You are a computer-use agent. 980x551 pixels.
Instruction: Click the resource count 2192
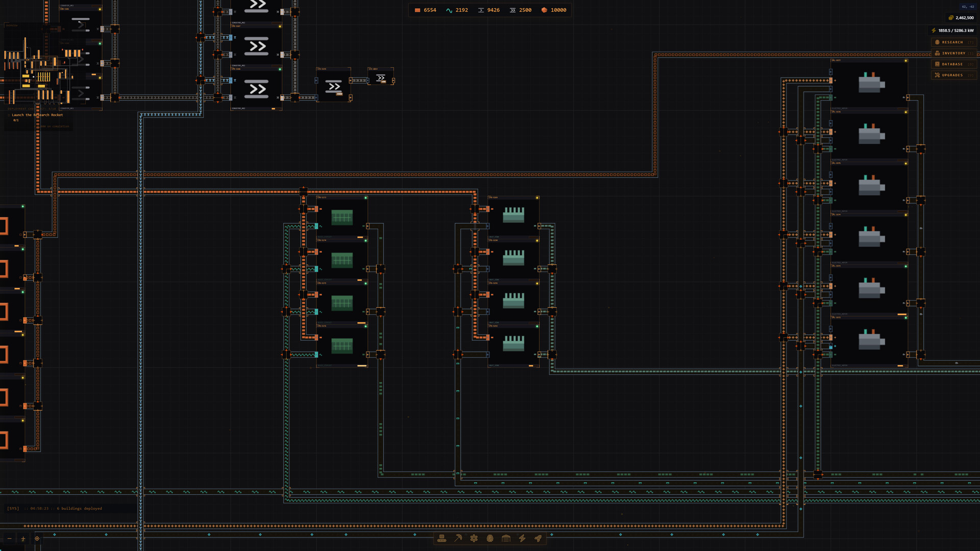point(461,10)
